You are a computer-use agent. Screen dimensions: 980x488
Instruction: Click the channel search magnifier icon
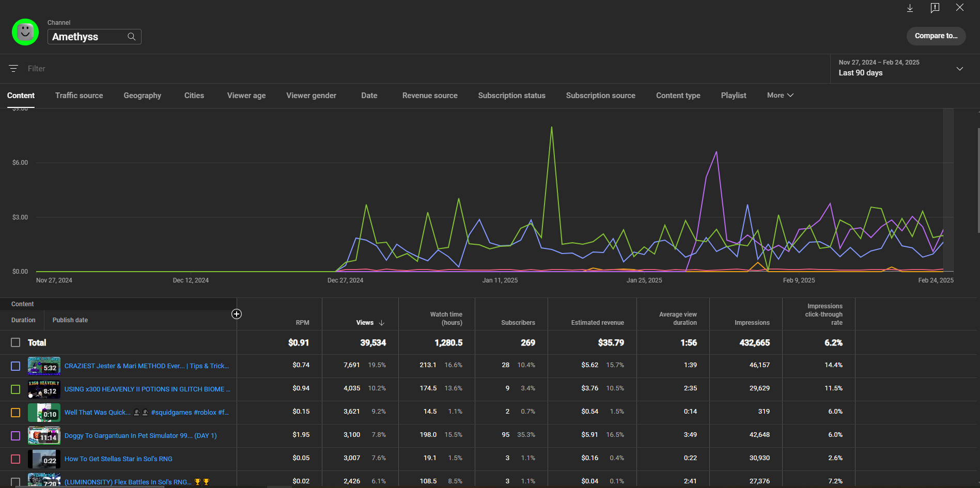pos(132,37)
